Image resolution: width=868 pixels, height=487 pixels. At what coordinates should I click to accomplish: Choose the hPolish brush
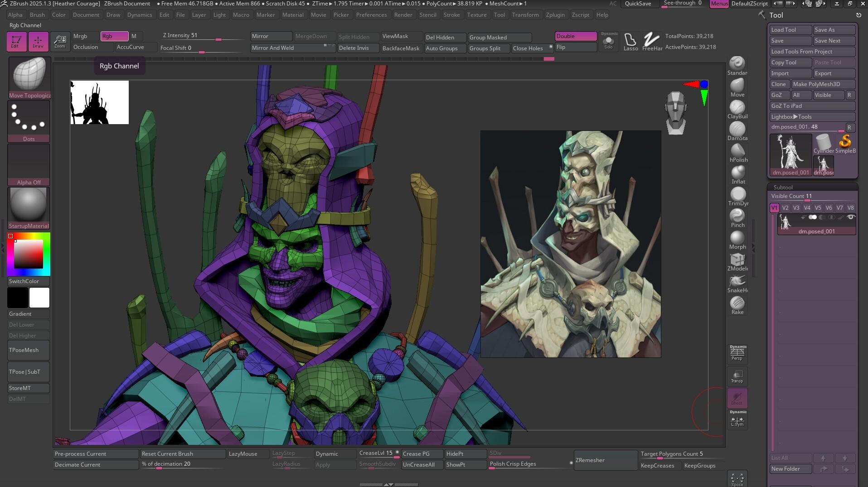pos(737,153)
